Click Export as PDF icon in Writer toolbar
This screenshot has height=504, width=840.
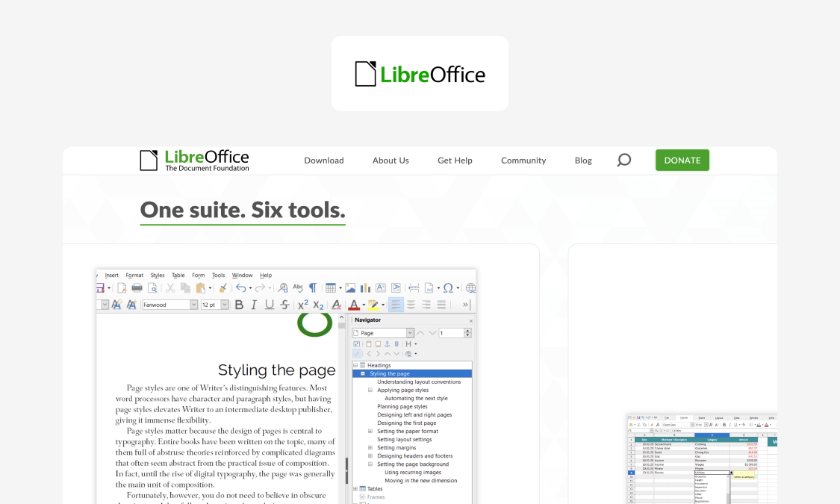point(122,287)
